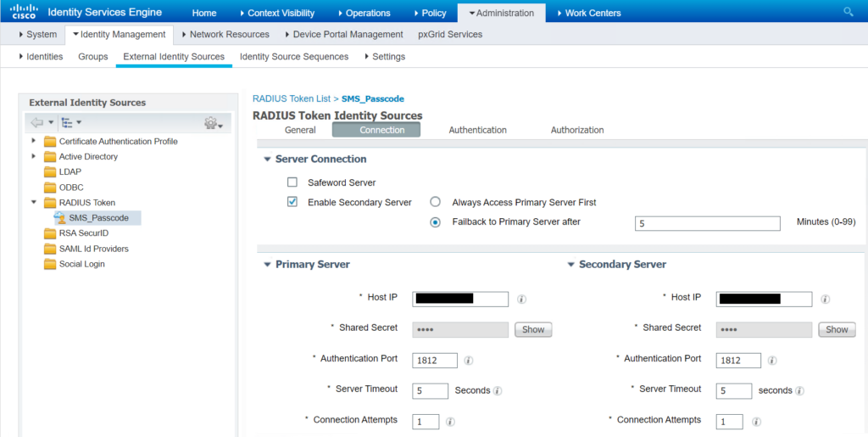The height and width of the screenshot is (437, 868).
Task: Click the Cisco logo
Action: click(23, 12)
